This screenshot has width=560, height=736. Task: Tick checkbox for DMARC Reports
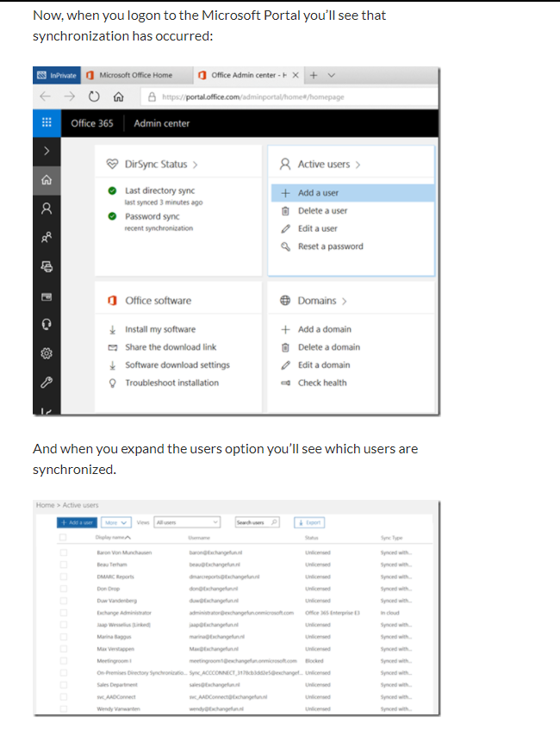[64, 577]
